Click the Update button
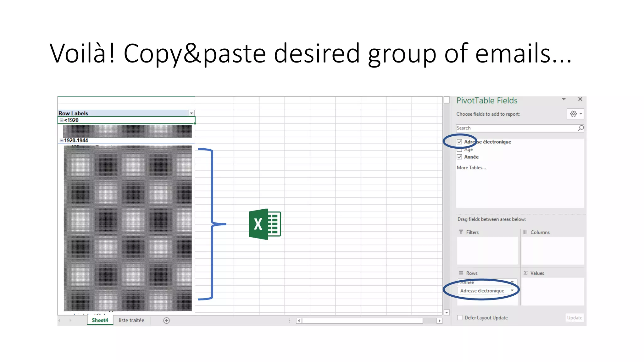The image size is (644, 362). coord(575,318)
